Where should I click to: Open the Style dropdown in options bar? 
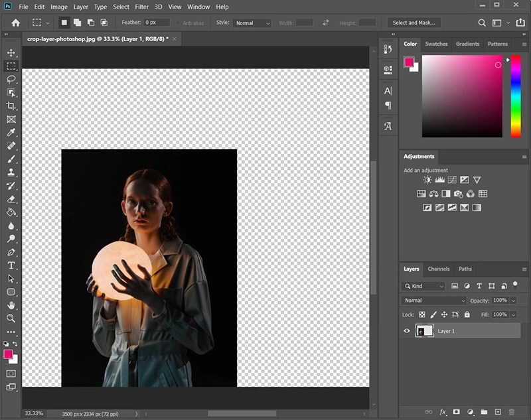(x=252, y=23)
